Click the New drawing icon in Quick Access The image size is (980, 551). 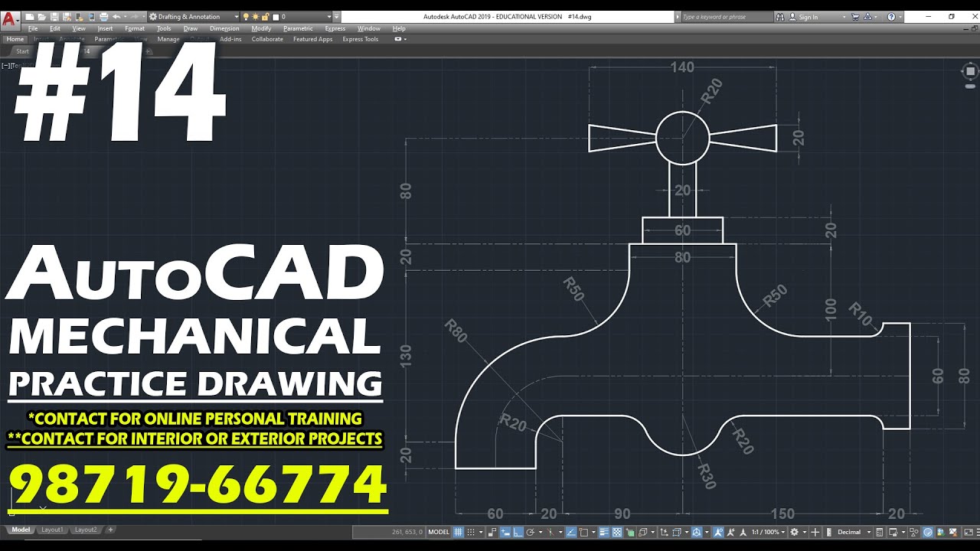pyautogui.click(x=29, y=17)
